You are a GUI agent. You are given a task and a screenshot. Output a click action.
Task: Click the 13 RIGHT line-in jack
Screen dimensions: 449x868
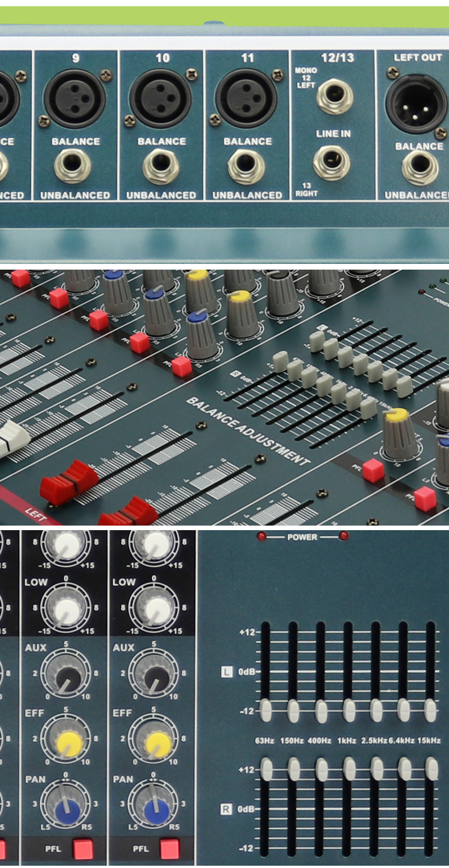pos(331,162)
